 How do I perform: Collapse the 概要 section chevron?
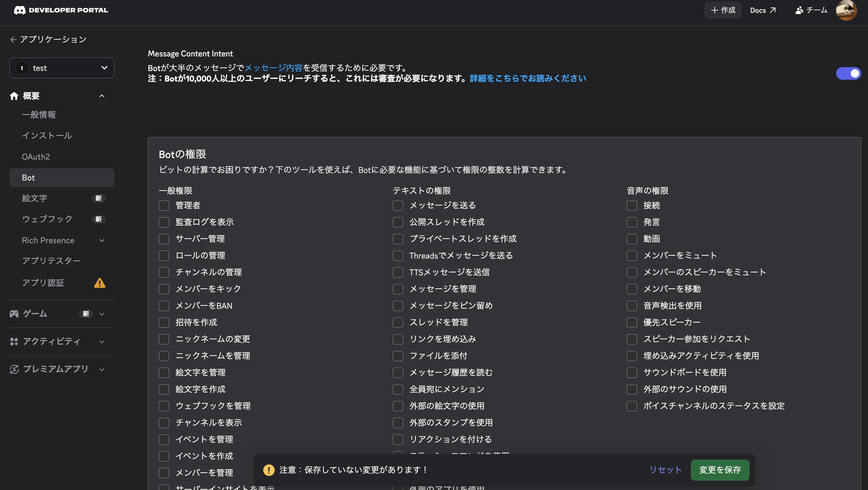click(102, 96)
